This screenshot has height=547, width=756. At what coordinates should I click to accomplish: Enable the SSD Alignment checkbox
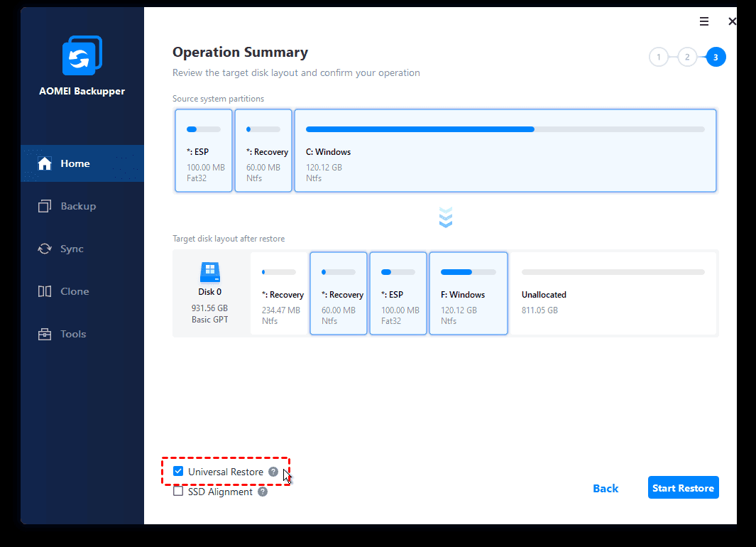coord(178,492)
